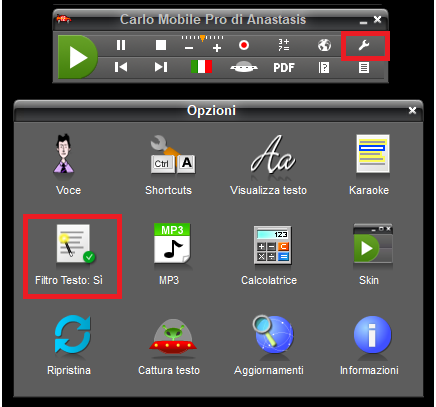Change language via Italian flag
Screen dimensions: 436x407
[x=201, y=67]
